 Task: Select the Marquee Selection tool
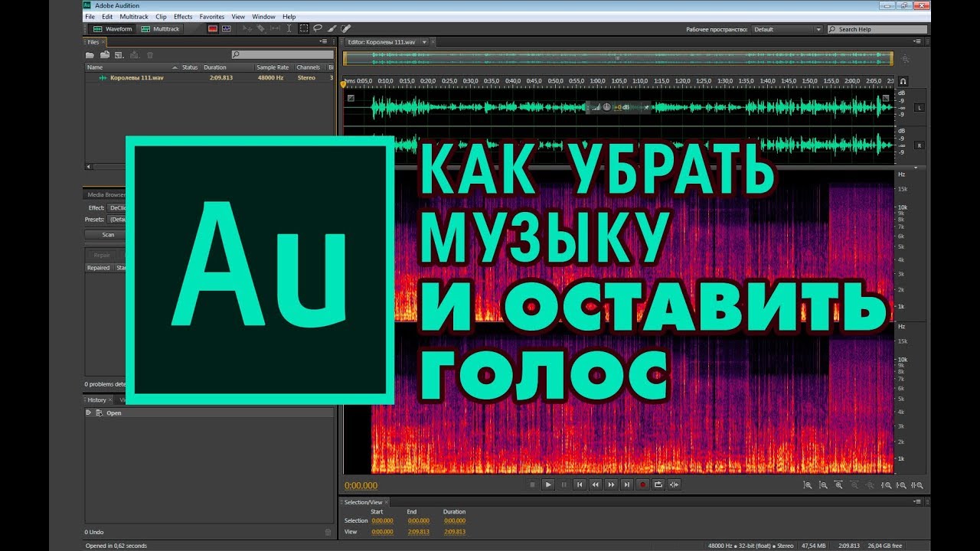304,29
